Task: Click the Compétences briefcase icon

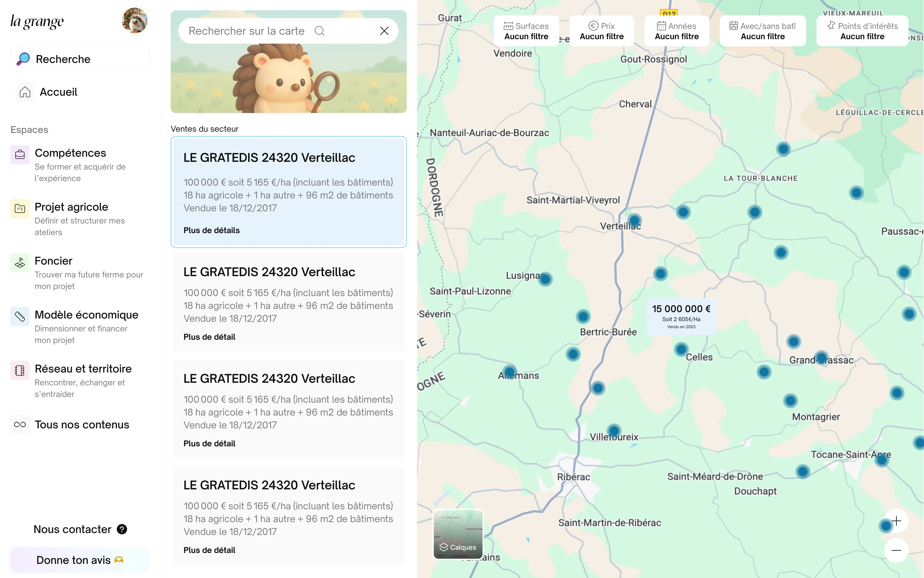Action: (x=20, y=155)
